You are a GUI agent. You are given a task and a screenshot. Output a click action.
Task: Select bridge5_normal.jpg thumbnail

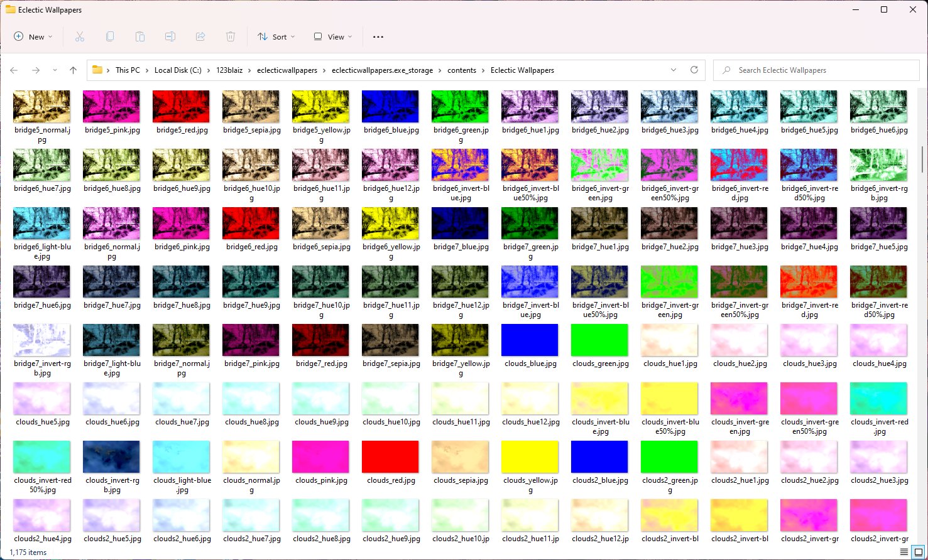[42, 107]
